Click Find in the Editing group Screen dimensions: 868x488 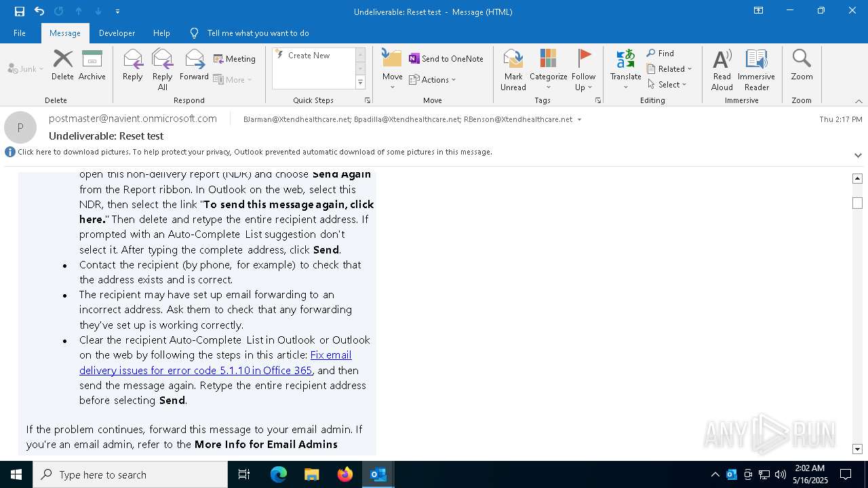[660, 54]
